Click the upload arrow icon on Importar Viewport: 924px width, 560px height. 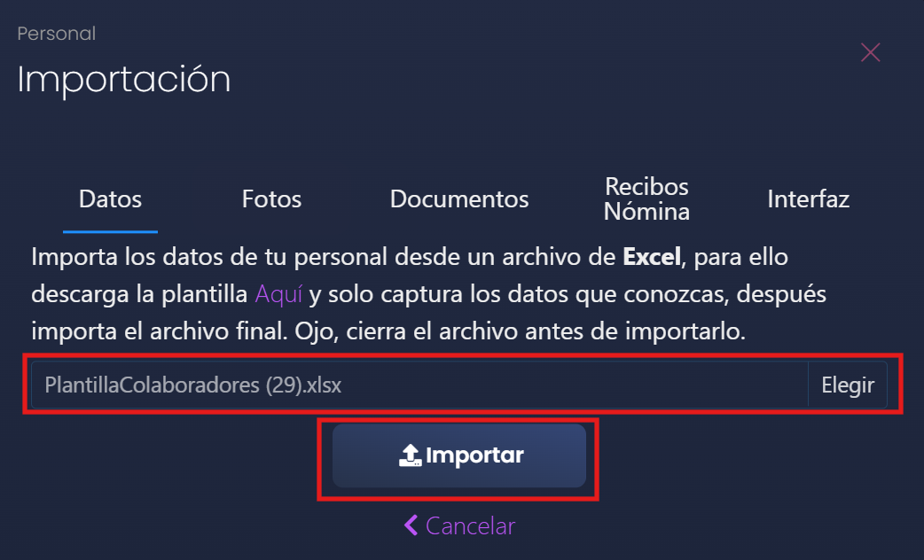pyautogui.click(x=411, y=455)
